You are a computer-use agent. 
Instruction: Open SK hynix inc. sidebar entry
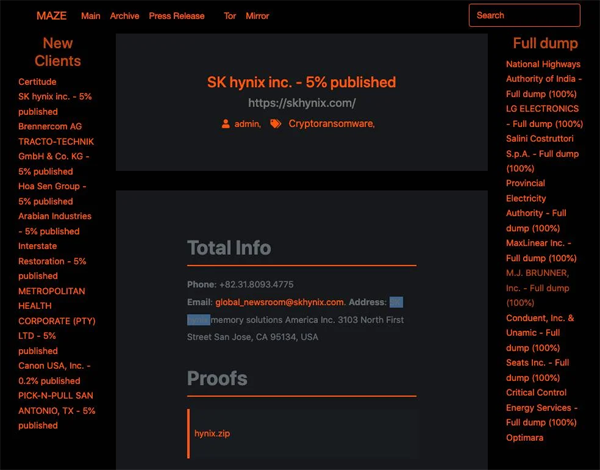click(55, 104)
